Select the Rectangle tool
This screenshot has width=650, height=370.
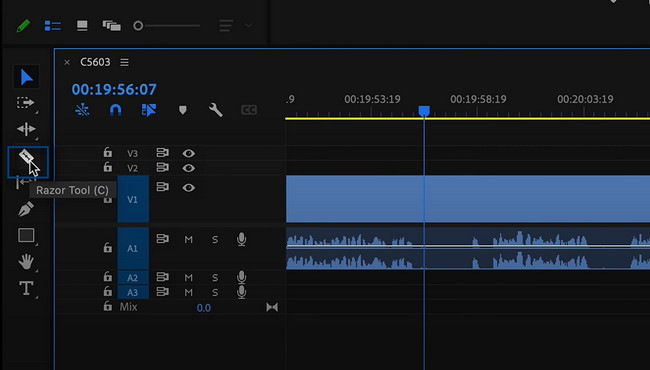[26, 235]
